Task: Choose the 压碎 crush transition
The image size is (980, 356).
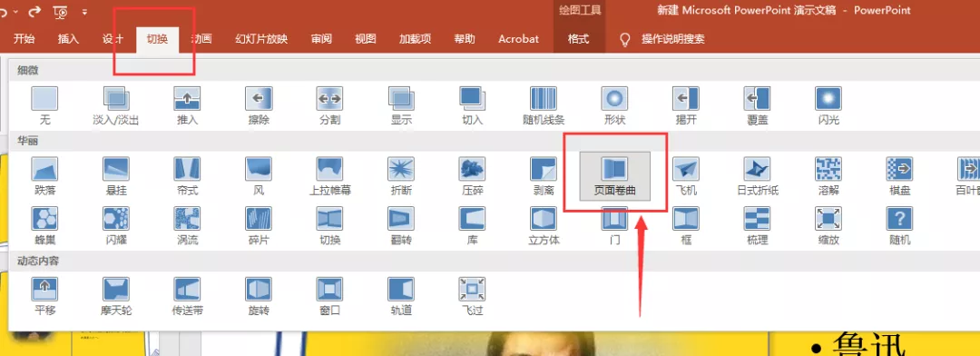Action: click(473, 176)
